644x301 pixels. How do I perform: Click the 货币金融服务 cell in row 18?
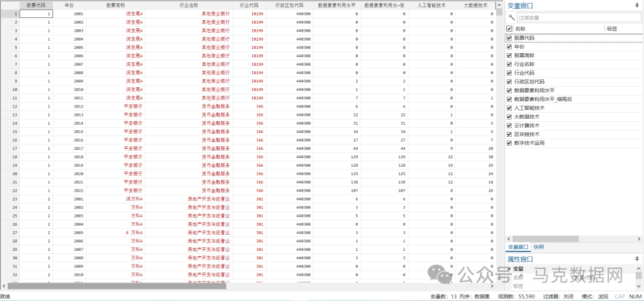click(189, 157)
